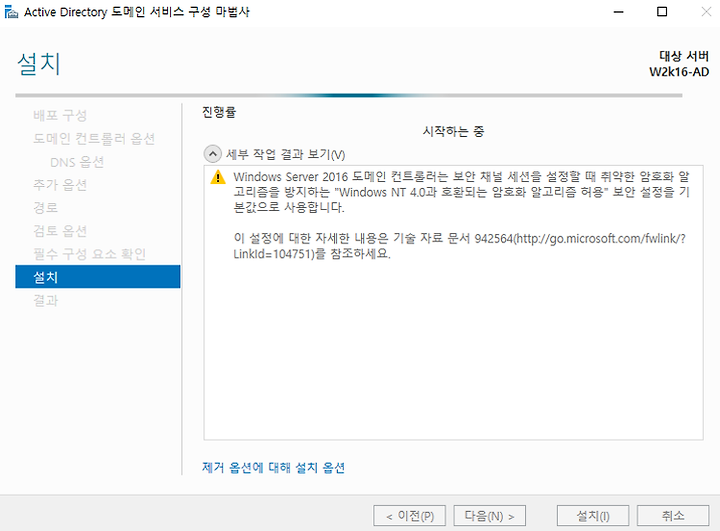Select the 결과 step
This screenshot has width=720, height=531.
[x=45, y=300]
